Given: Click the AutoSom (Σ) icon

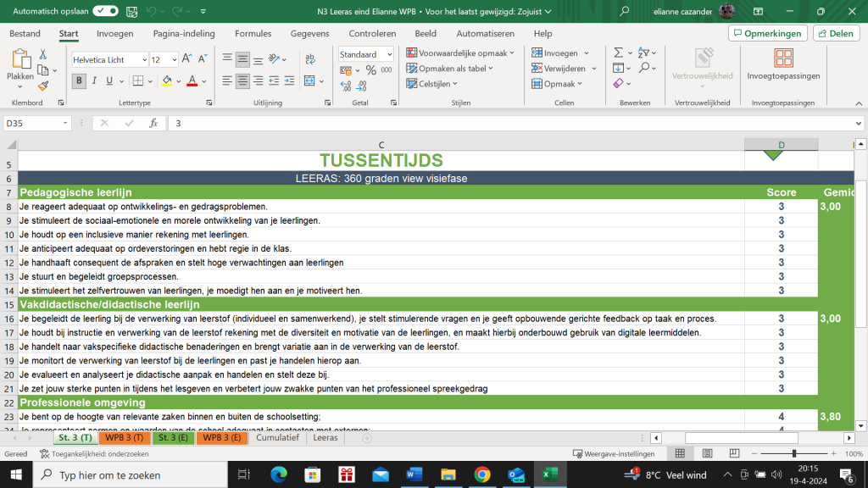Looking at the screenshot, I should click(617, 53).
